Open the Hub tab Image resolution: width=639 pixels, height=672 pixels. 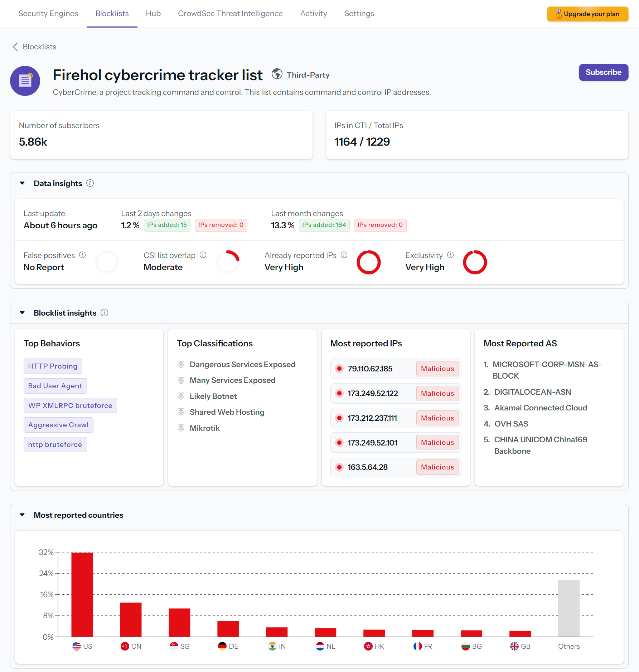tap(153, 14)
